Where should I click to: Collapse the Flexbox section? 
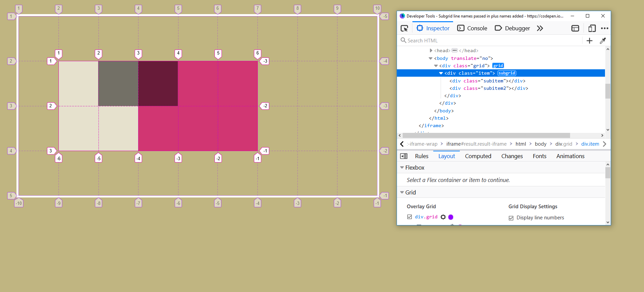pos(402,168)
